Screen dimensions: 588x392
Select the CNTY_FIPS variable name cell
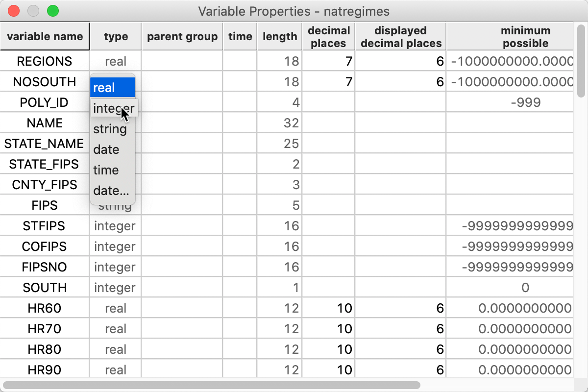(45, 185)
